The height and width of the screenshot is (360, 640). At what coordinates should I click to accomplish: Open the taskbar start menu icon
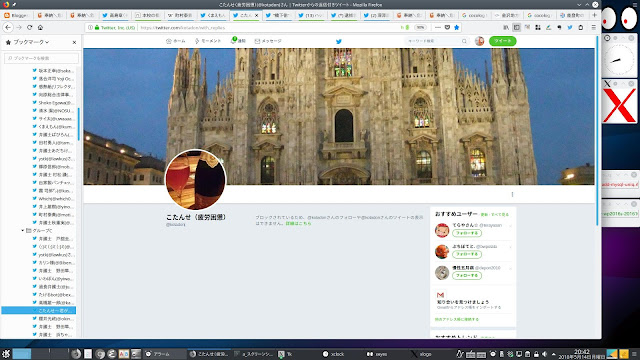point(6,354)
